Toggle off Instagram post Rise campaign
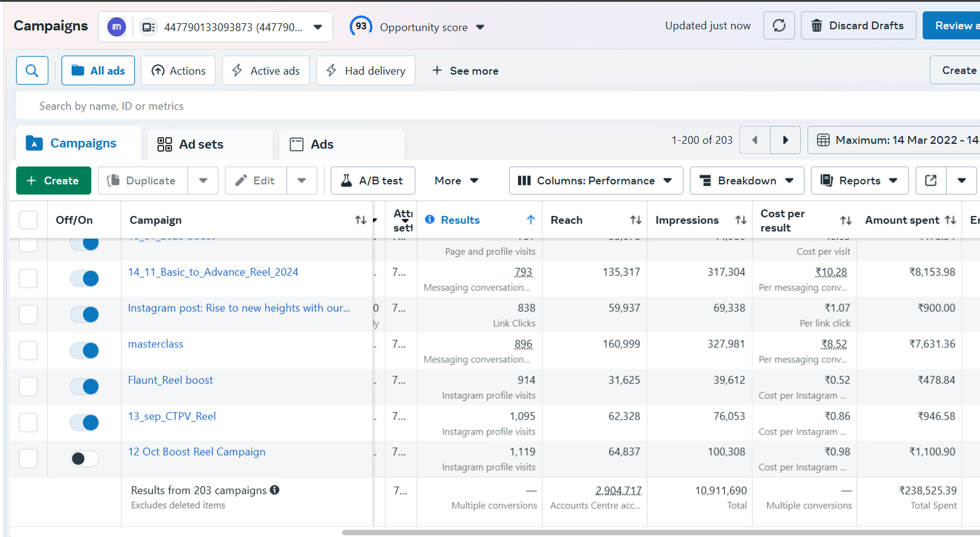The image size is (980, 537). click(x=85, y=315)
